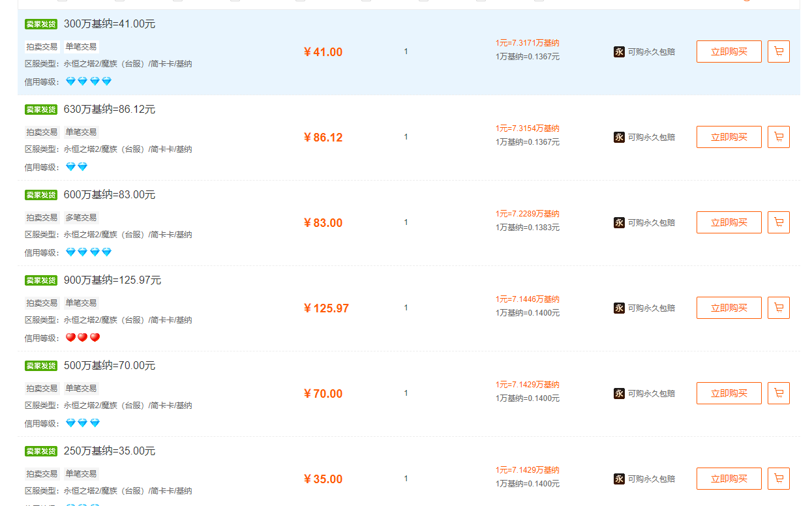Click a blue diamond credit icon on the 600万基纳 row
Viewport: 812px width, 506px height.
click(x=70, y=252)
